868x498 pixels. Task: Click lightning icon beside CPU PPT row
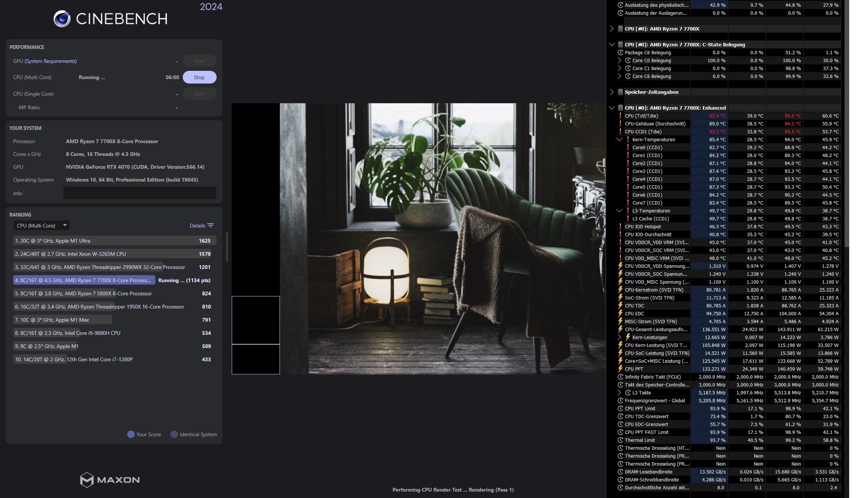620,369
